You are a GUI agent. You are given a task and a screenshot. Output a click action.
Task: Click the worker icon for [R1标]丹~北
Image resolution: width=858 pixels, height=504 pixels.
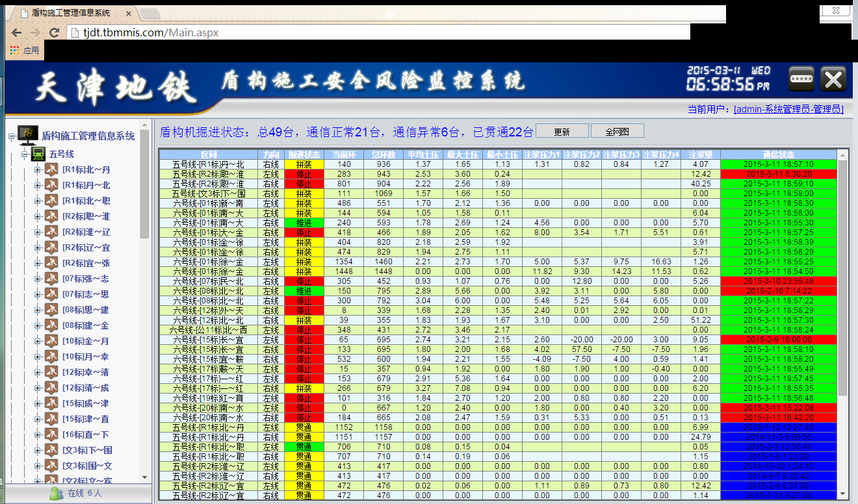click(x=52, y=185)
